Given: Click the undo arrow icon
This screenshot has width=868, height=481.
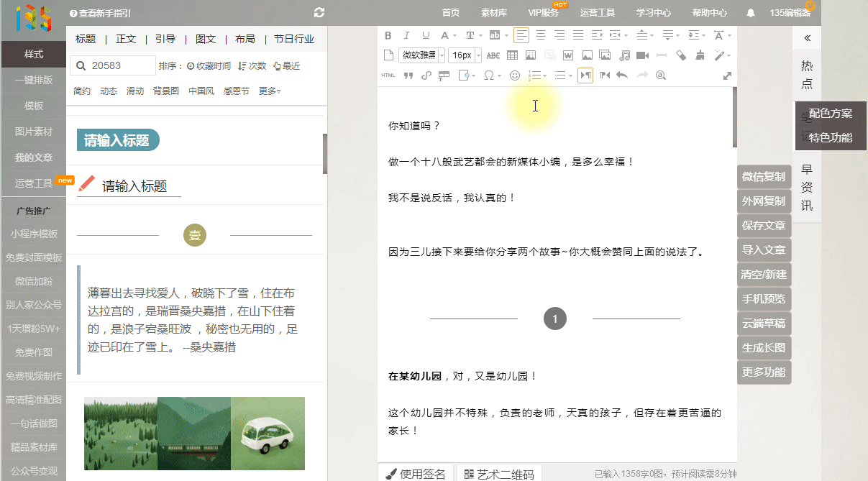Looking at the screenshot, I should pyautogui.click(x=622, y=75).
